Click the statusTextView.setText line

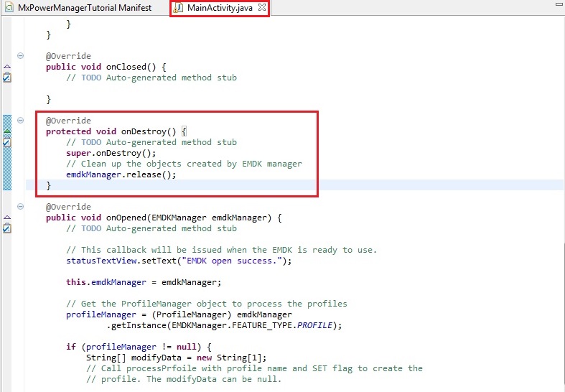179,261
